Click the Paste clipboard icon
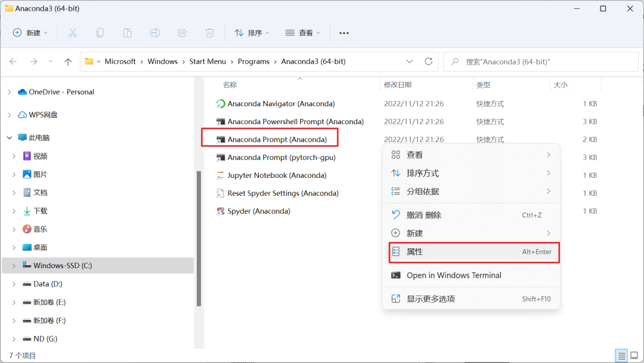 click(x=128, y=33)
